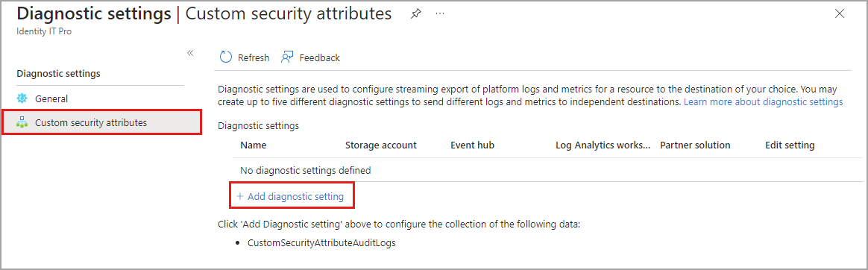Image resolution: width=868 pixels, height=270 pixels.
Task: Click the Refresh toolbar label
Action: 254,57
